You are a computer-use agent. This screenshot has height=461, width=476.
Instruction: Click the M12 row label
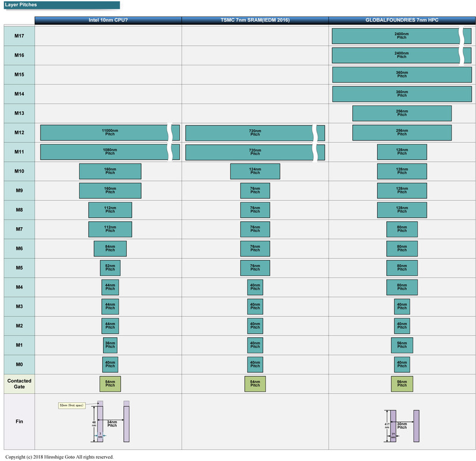tap(19, 133)
